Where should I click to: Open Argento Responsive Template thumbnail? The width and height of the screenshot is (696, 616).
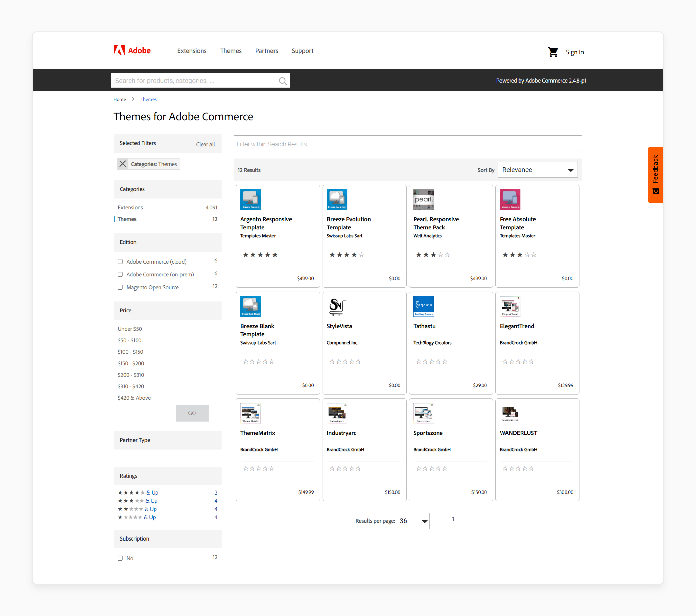tap(250, 199)
